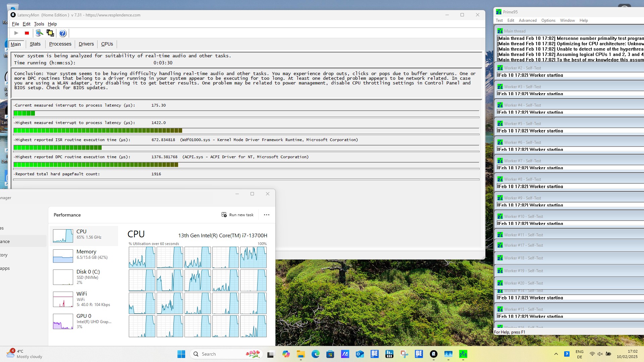Click the overlapping yellow windows toolbar icon
Viewport: 644px width, 362px height.
click(x=50, y=33)
